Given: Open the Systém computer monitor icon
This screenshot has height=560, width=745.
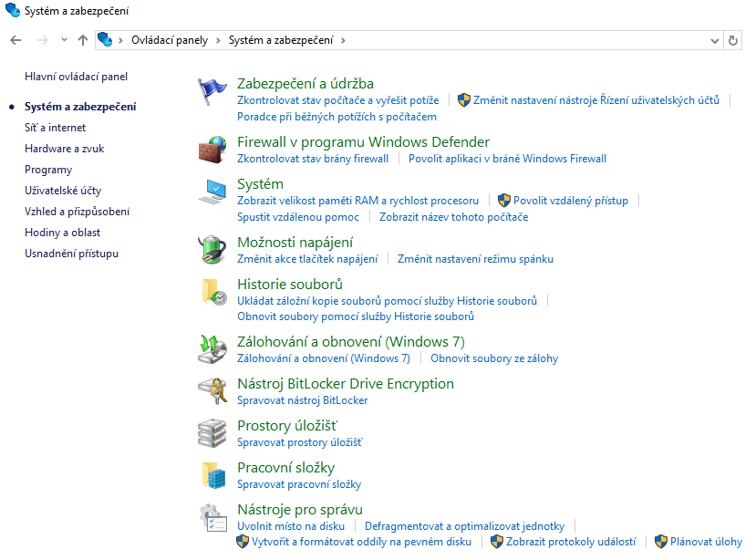Looking at the screenshot, I should click(212, 192).
